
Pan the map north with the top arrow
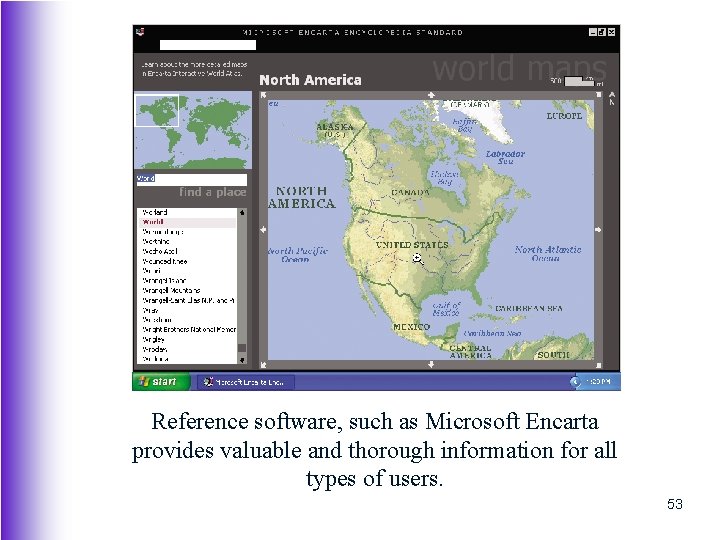coord(431,95)
